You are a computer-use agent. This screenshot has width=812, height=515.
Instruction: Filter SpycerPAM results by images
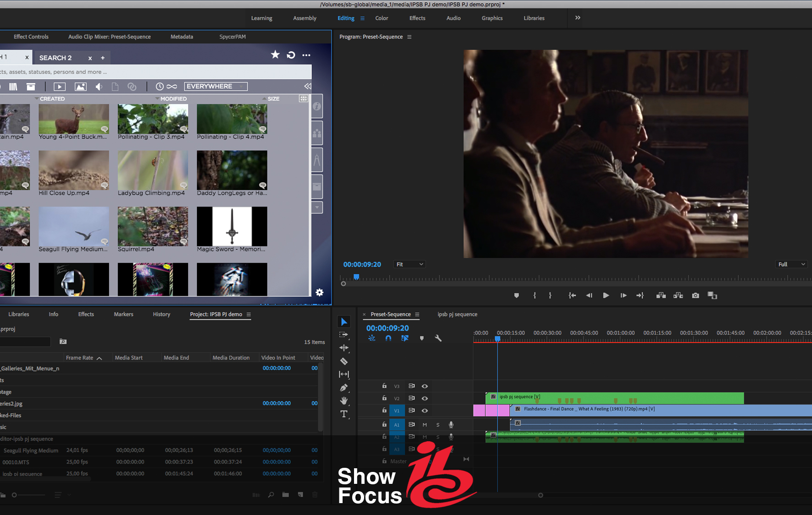pos(81,87)
